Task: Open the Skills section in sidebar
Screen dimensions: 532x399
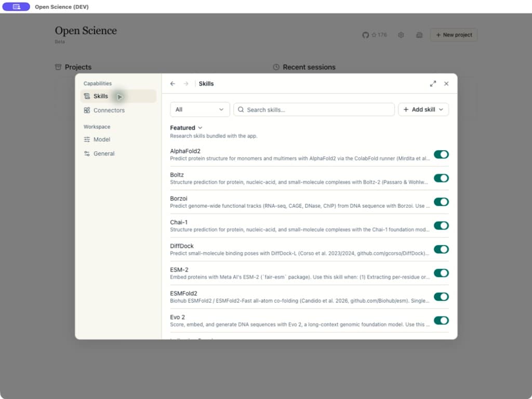Action: point(118,96)
